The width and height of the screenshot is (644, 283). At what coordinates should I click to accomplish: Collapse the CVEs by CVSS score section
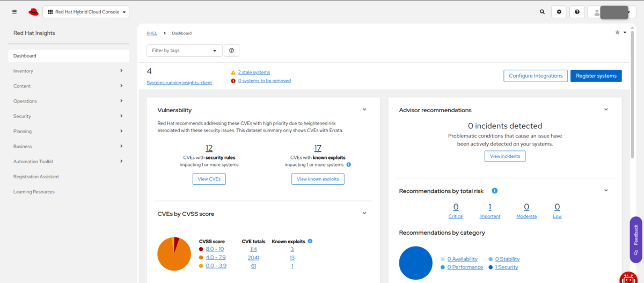click(364, 213)
